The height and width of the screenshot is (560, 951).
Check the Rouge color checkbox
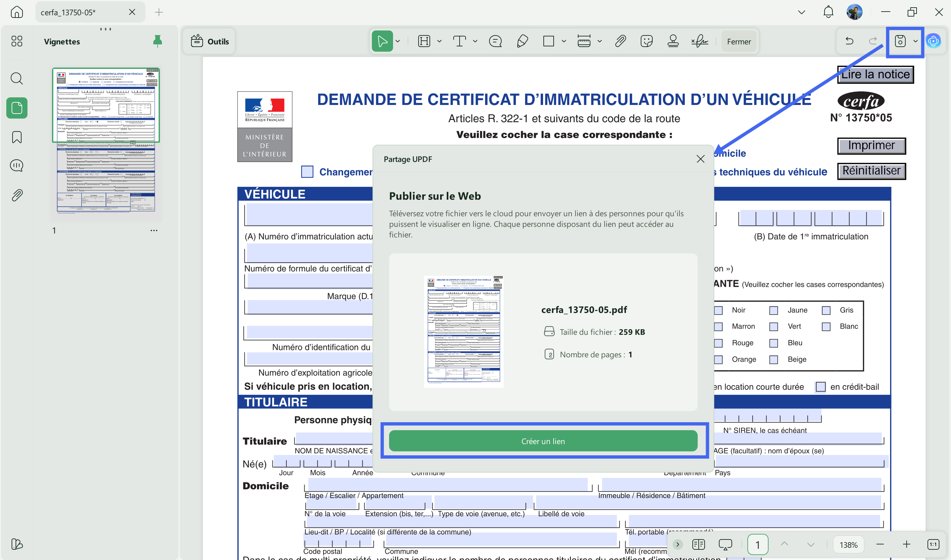pos(718,343)
